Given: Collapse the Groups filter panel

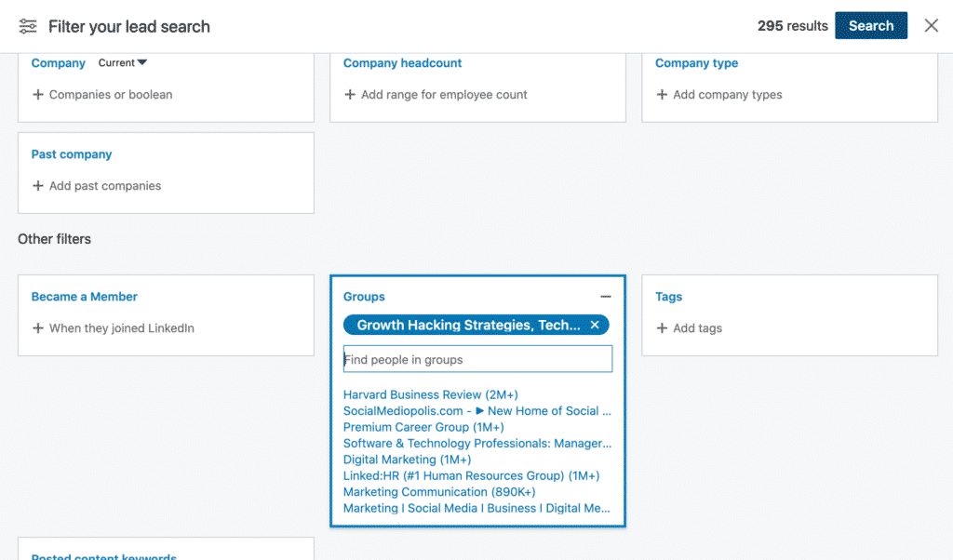Looking at the screenshot, I should 606,295.
